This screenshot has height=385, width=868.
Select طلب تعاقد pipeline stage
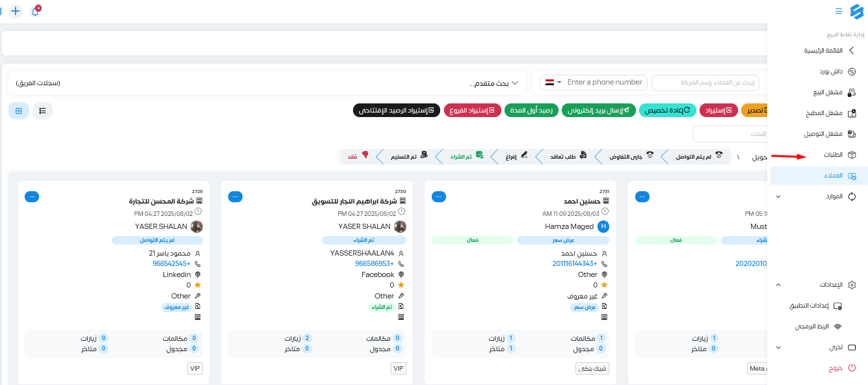[570, 157]
